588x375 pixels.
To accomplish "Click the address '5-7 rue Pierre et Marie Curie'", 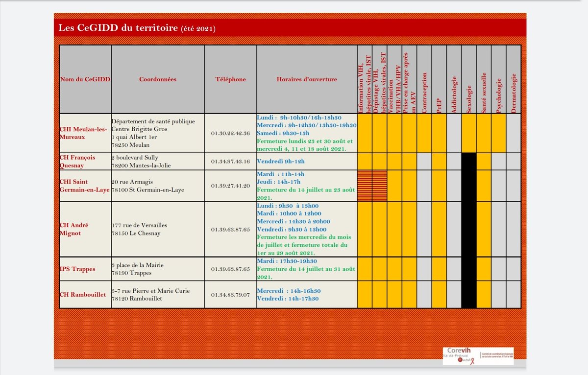I will point(150,291).
